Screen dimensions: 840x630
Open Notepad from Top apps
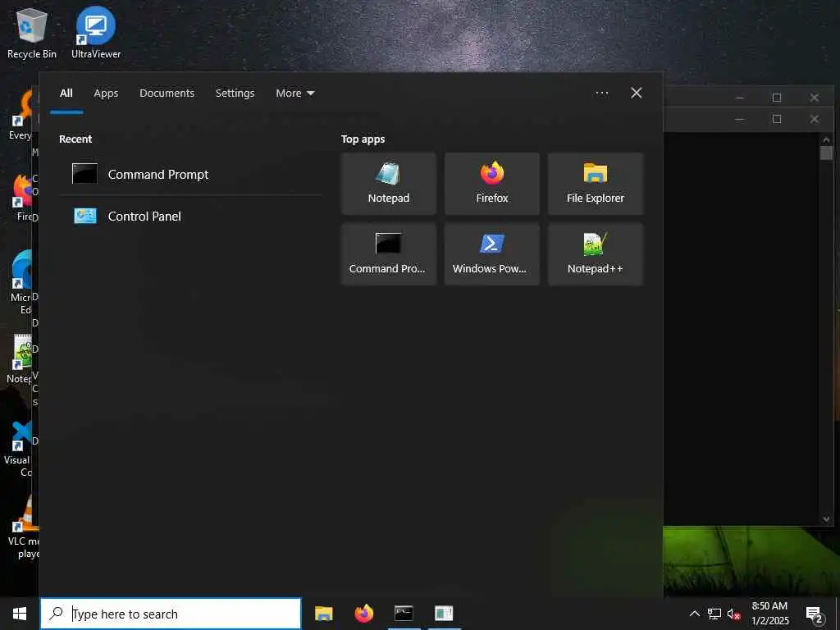(388, 183)
